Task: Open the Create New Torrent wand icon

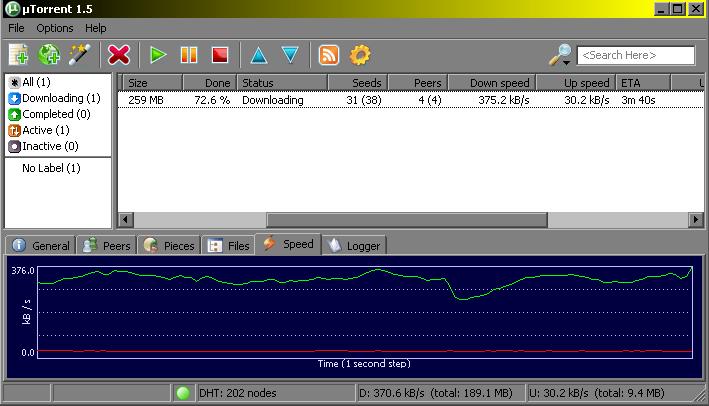Action: click(x=80, y=55)
